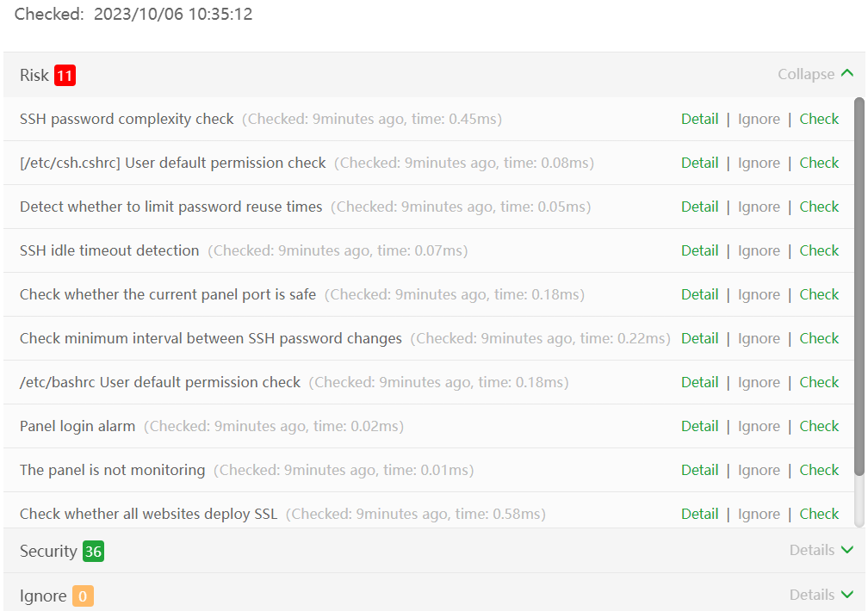Ignore SSH idle timeout detection

[759, 250]
